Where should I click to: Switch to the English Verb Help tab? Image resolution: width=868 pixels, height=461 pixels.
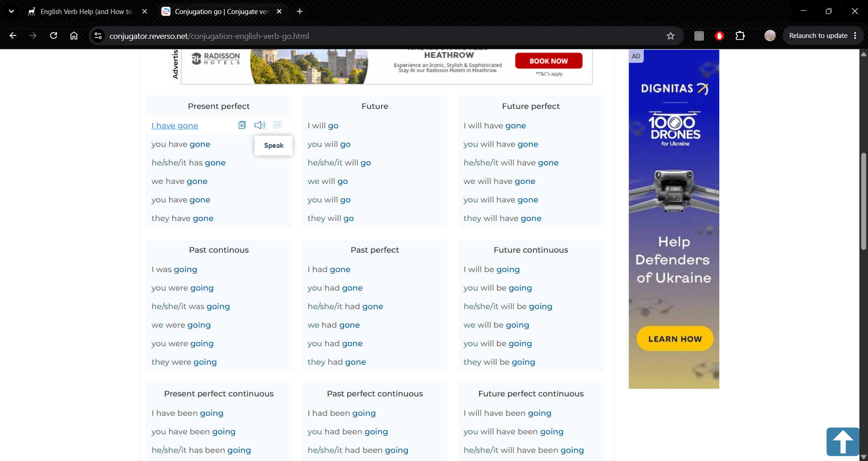pos(87,11)
